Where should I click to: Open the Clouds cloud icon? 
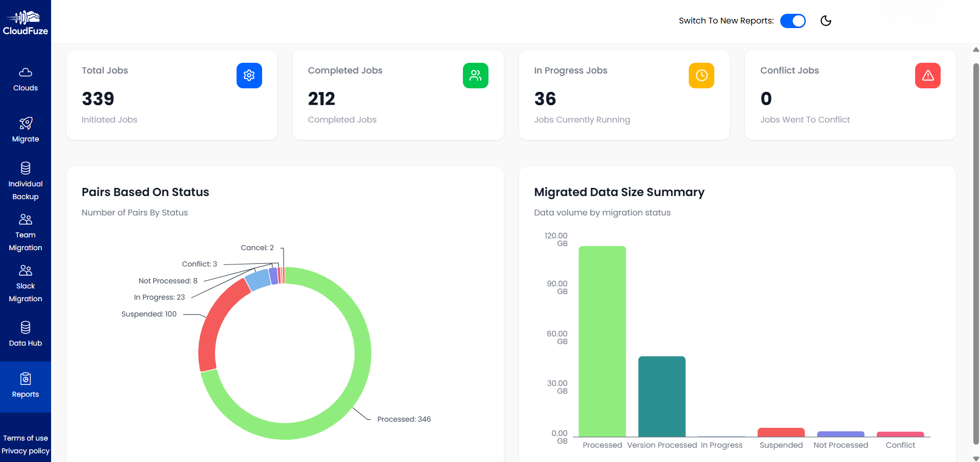(x=26, y=72)
